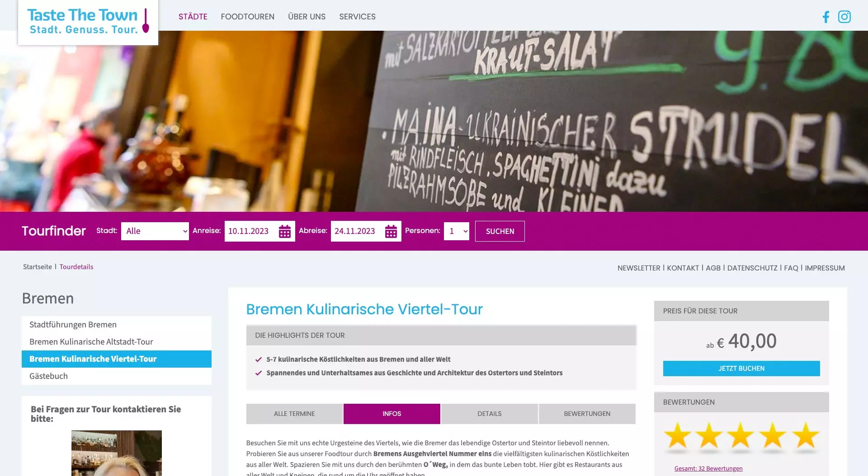Switch to the ALLE TERMINE tab
Screen dimensions: 868x476
(294, 414)
